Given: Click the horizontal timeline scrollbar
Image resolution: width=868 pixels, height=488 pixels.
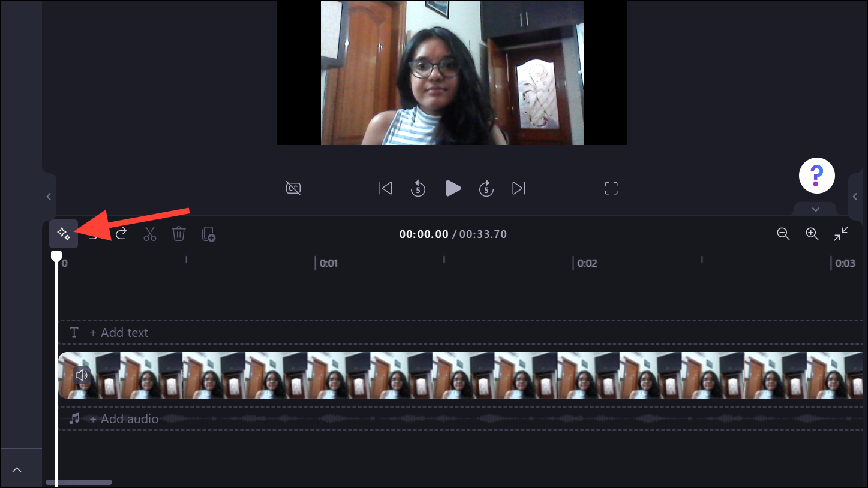Looking at the screenshot, I should (79, 482).
